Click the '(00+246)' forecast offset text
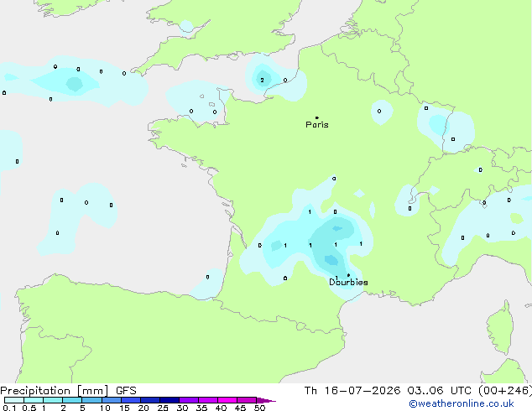The image size is (532, 411). coord(505,391)
